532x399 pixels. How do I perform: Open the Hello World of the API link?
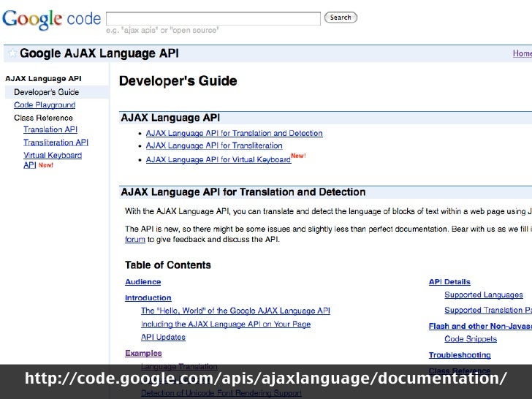(235, 311)
